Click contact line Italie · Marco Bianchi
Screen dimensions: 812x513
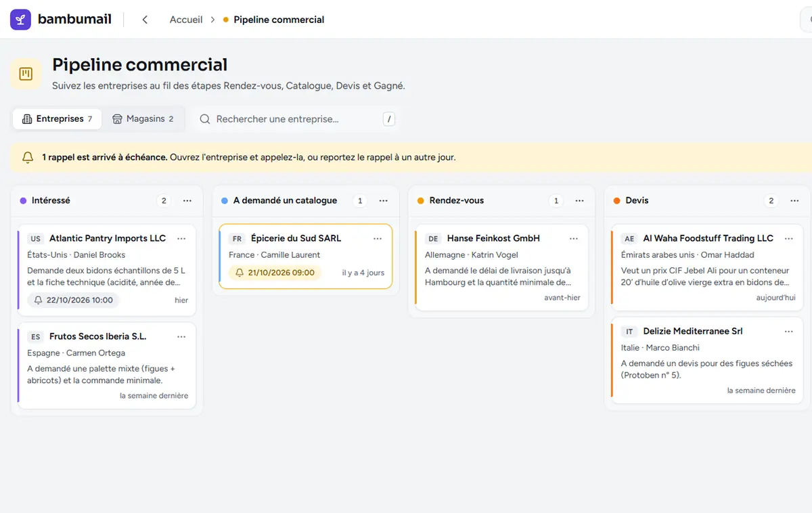pyautogui.click(x=660, y=348)
